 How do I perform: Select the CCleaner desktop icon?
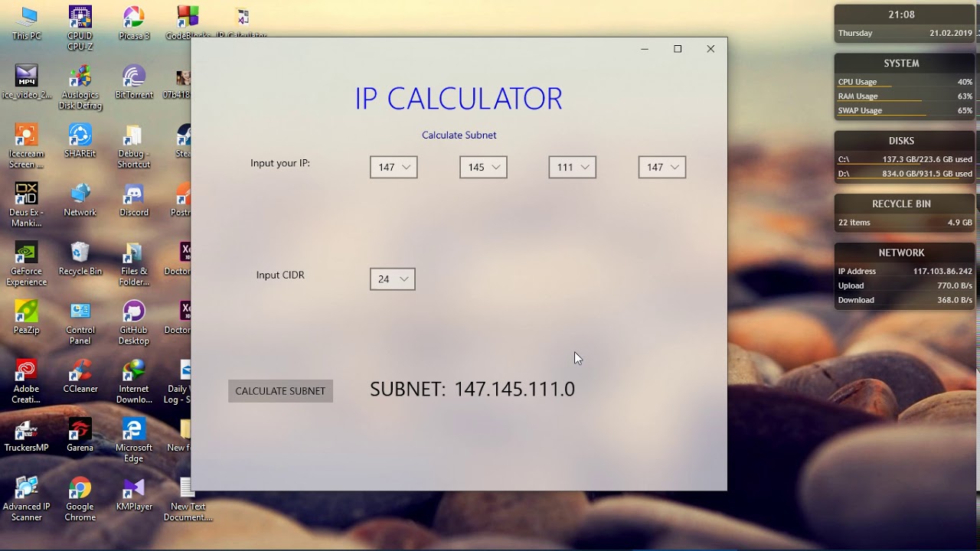point(80,377)
